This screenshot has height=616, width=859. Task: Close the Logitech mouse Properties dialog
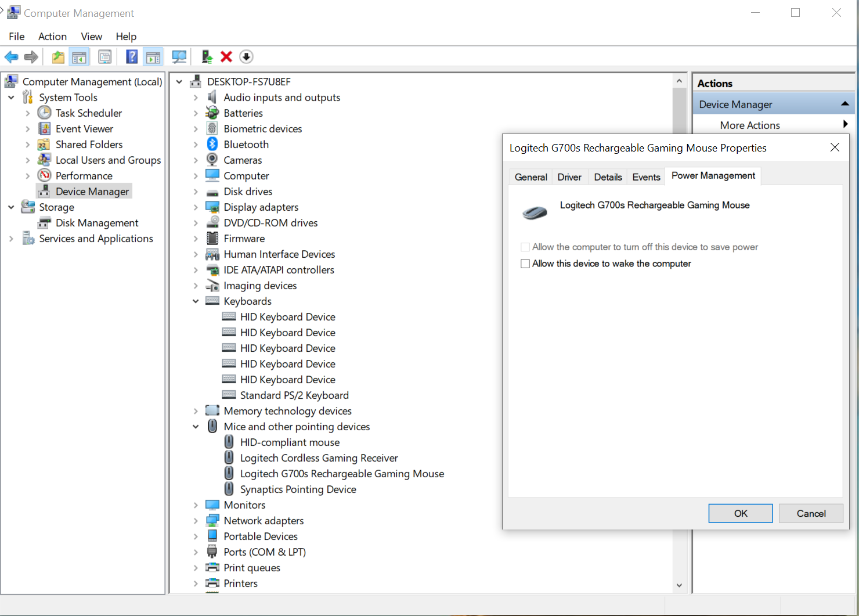pyautogui.click(x=835, y=147)
